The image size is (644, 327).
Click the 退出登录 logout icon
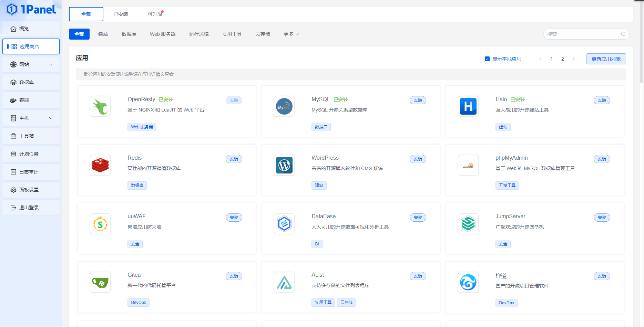(x=13, y=208)
